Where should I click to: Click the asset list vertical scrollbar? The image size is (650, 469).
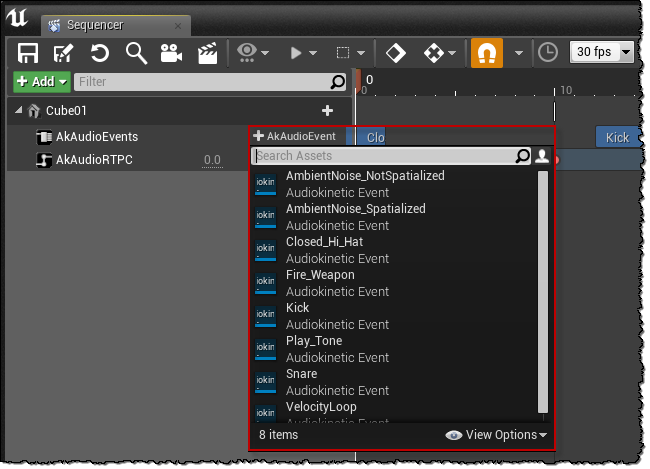543,292
